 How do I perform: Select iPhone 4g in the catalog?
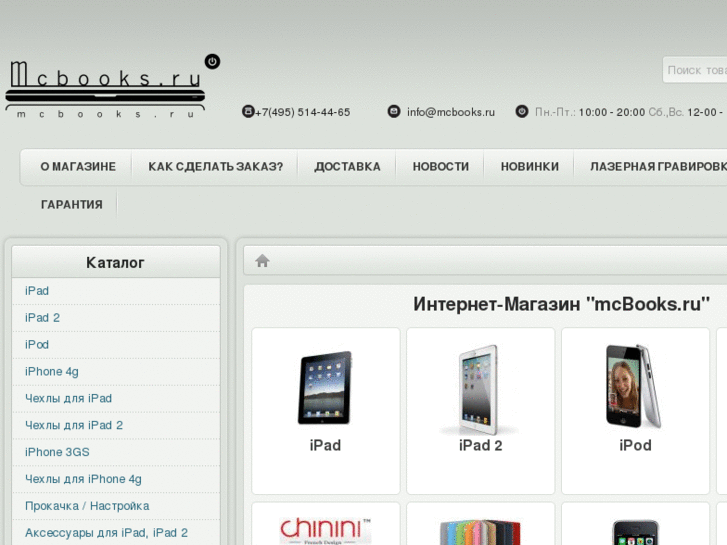[x=51, y=372]
